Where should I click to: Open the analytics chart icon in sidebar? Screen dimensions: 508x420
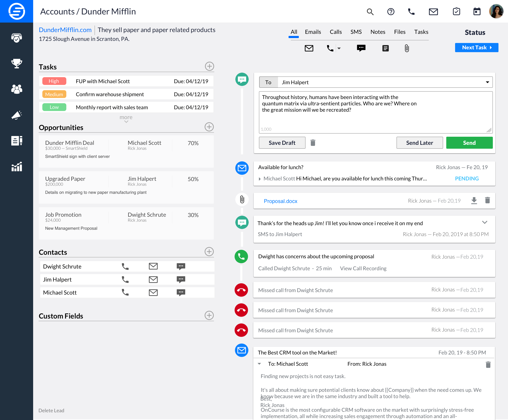pos(16,166)
